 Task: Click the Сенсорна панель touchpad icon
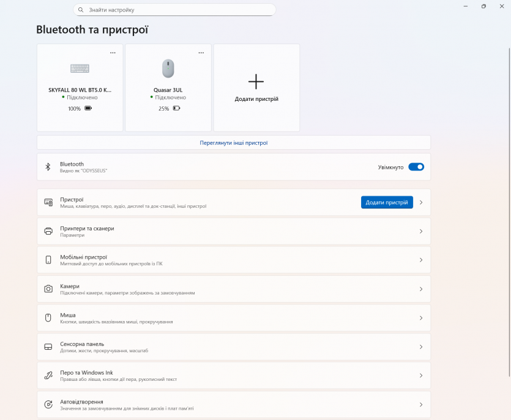tap(48, 347)
